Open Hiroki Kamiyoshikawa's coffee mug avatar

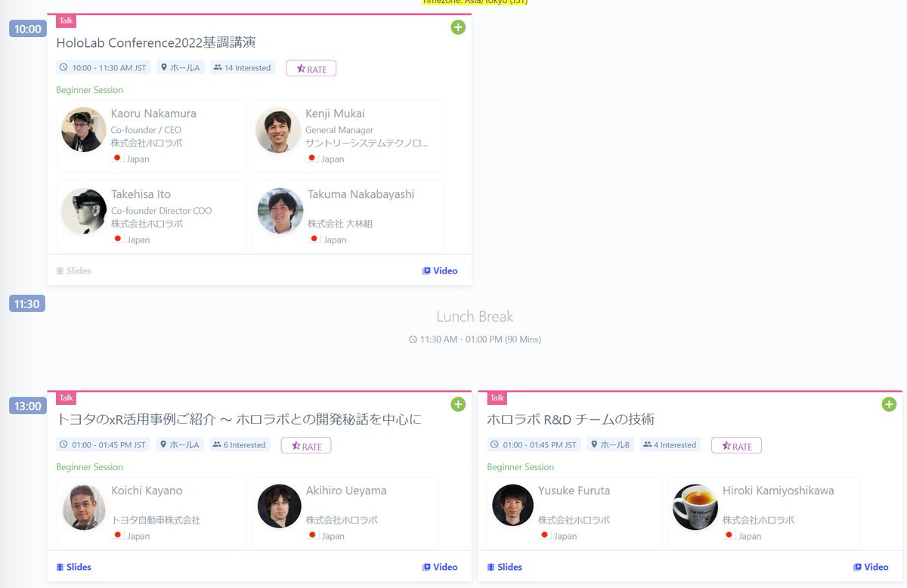695,506
